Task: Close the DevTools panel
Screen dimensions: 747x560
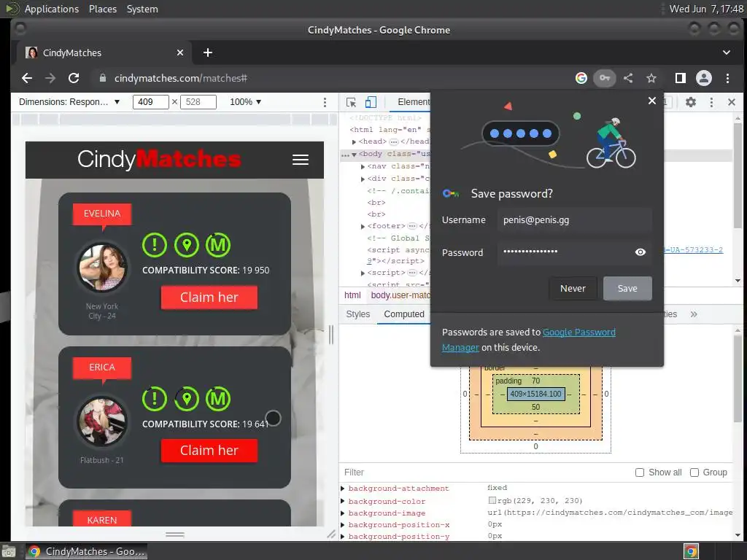Action: pyautogui.click(x=732, y=102)
